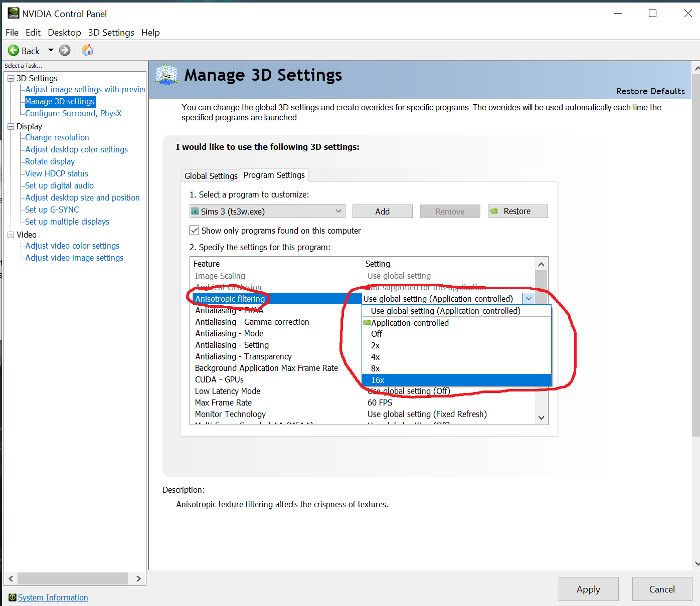Click settings list scroll up arrow

(541, 264)
